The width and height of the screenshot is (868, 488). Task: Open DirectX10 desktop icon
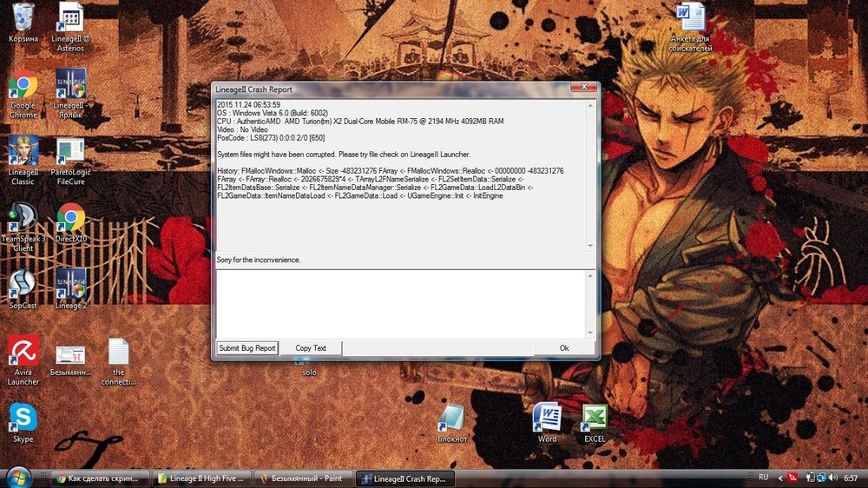70,218
